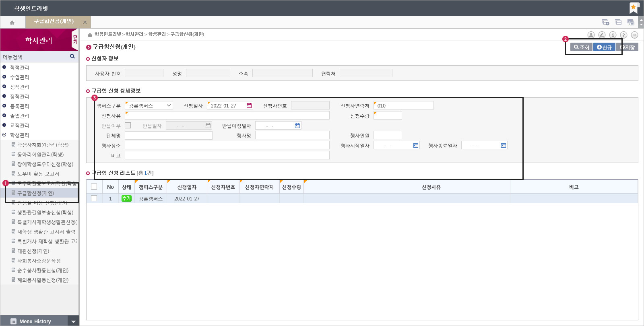Open the info circle icon
The height and width of the screenshot is (326, 644).
click(613, 35)
